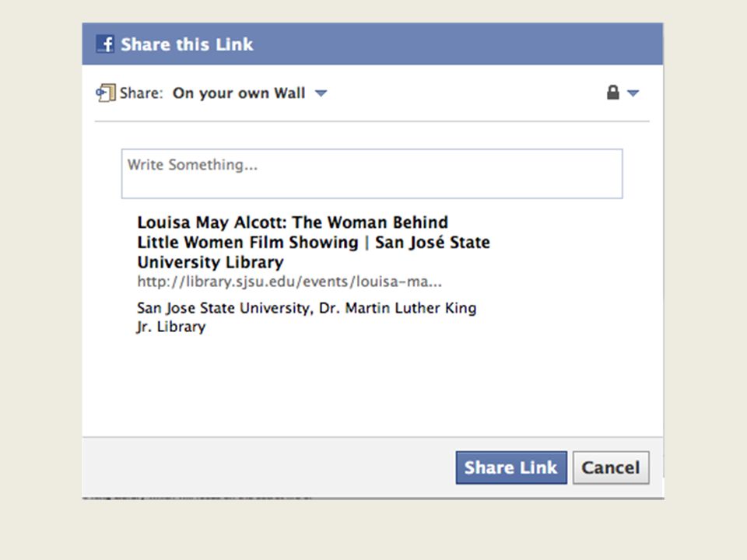
Task: Click the gray footer bar left of Share Link
Action: point(268,467)
